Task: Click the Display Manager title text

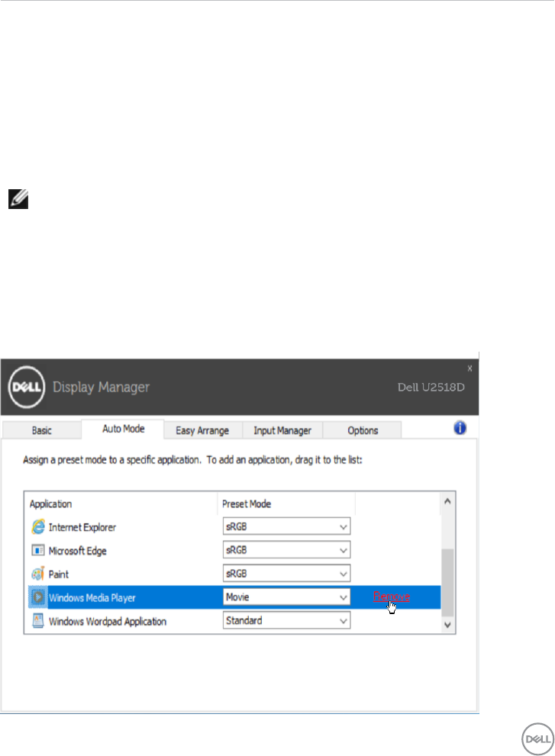Action: pyautogui.click(x=101, y=388)
